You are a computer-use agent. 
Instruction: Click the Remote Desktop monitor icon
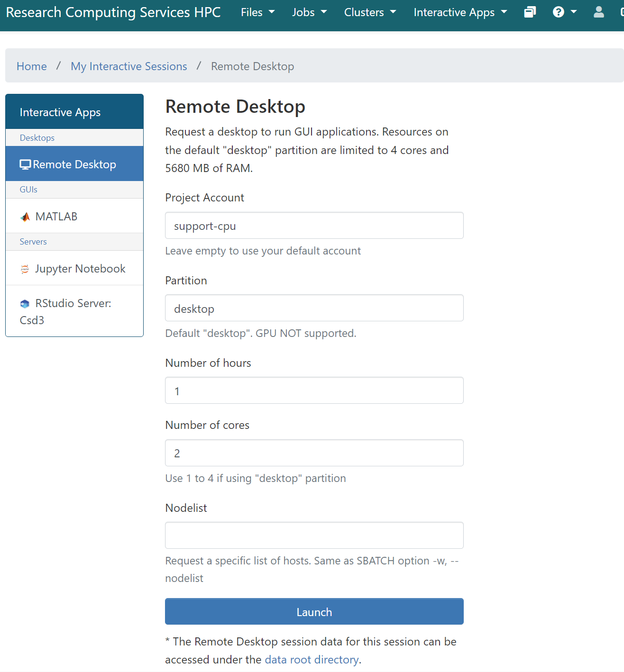25,164
